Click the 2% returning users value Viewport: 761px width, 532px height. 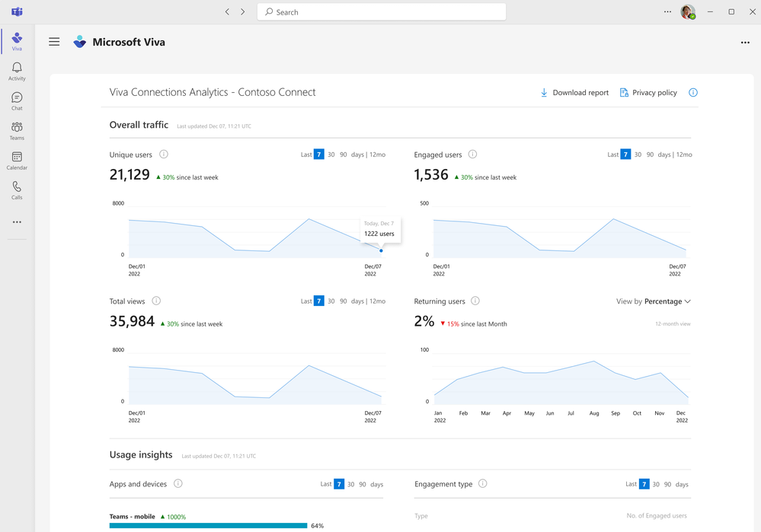(424, 321)
